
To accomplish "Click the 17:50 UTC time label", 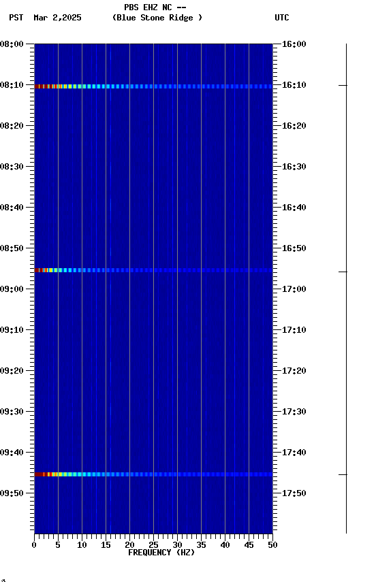I will [294, 493].
